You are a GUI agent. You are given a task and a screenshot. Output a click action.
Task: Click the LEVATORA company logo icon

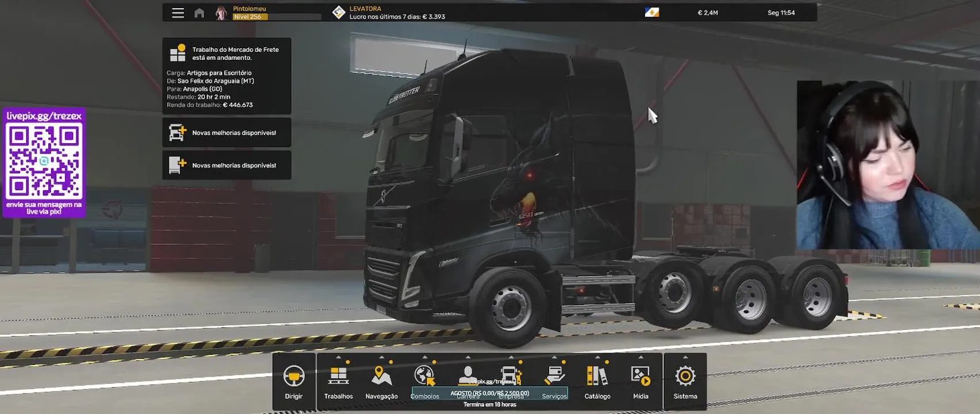(339, 12)
